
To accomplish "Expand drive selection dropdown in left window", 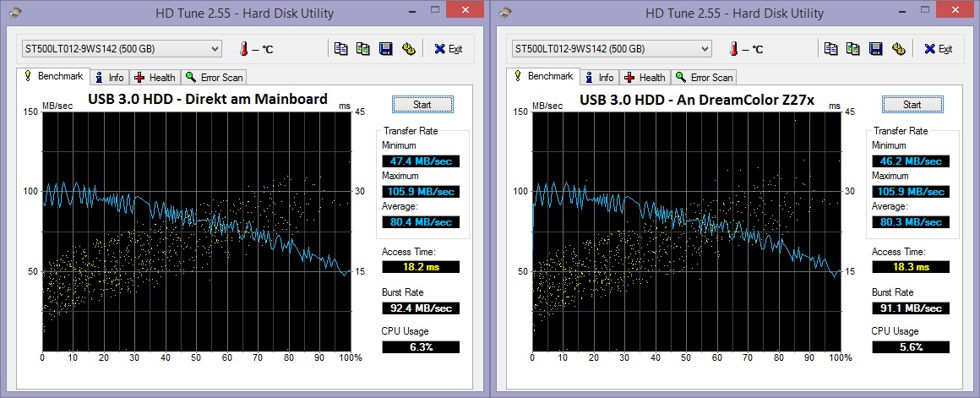I will 214,49.
